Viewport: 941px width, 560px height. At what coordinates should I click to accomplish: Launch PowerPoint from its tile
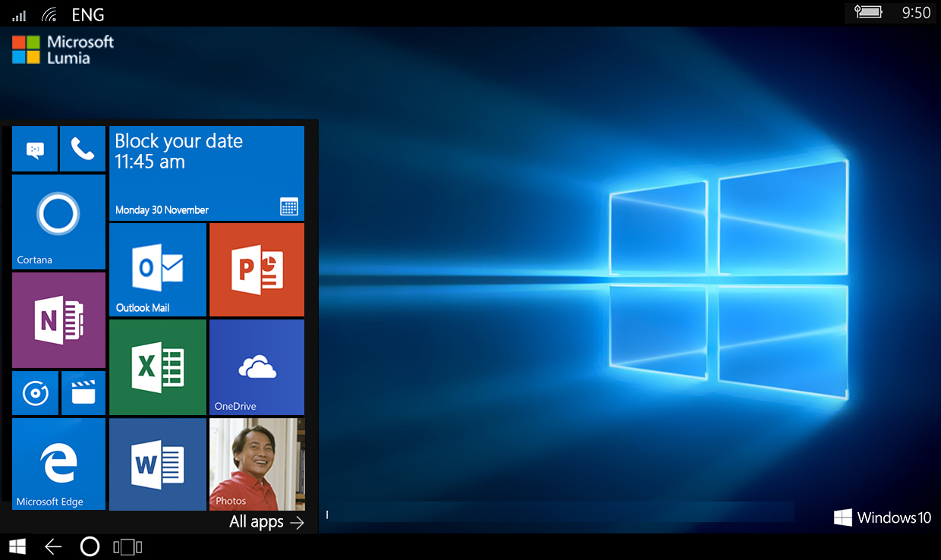point(256,269)
